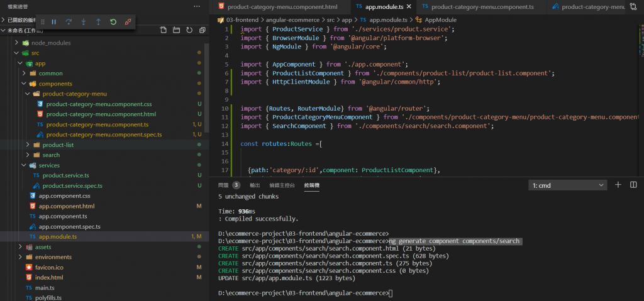Open main.ts file
This screenshot has height=301, width=644.
pyautogui.click(x=45, y=287)
